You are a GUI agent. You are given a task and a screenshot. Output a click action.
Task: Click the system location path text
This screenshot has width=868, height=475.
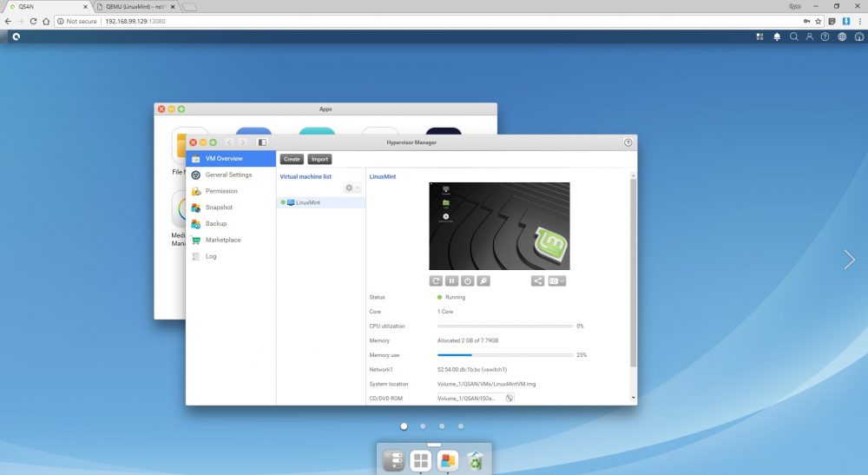click(487, 384)
